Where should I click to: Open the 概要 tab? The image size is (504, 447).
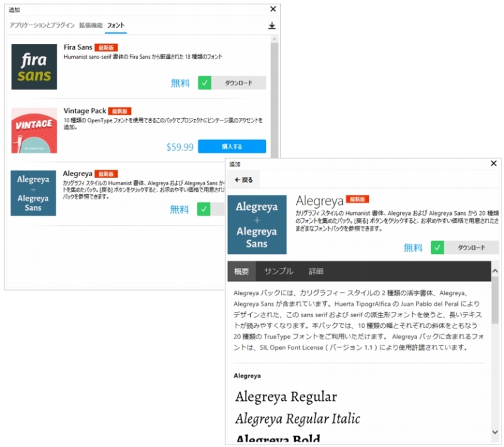pyautogui.click(x=241, y=272)
